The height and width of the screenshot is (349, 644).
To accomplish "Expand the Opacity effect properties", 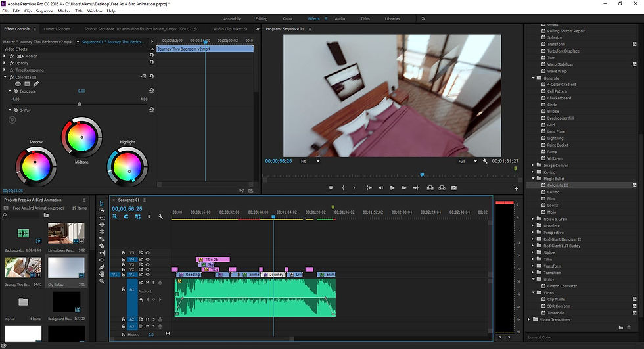I will pos(5,63).
